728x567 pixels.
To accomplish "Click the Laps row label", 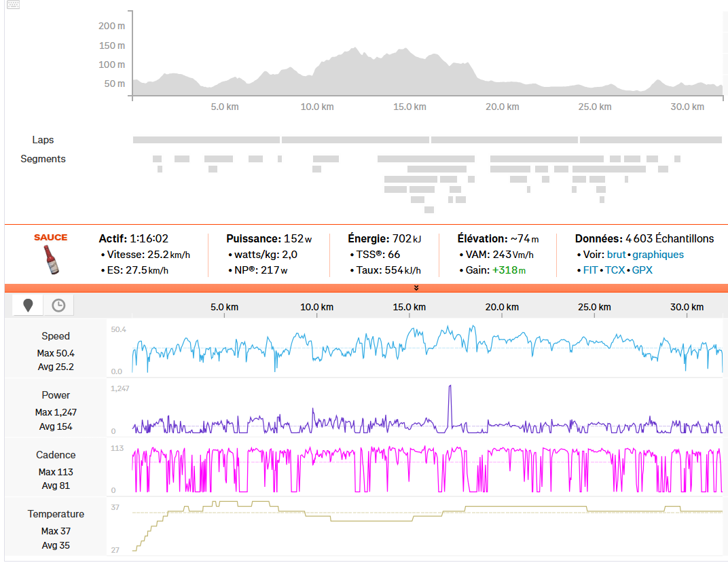I will tap(43, 140).
